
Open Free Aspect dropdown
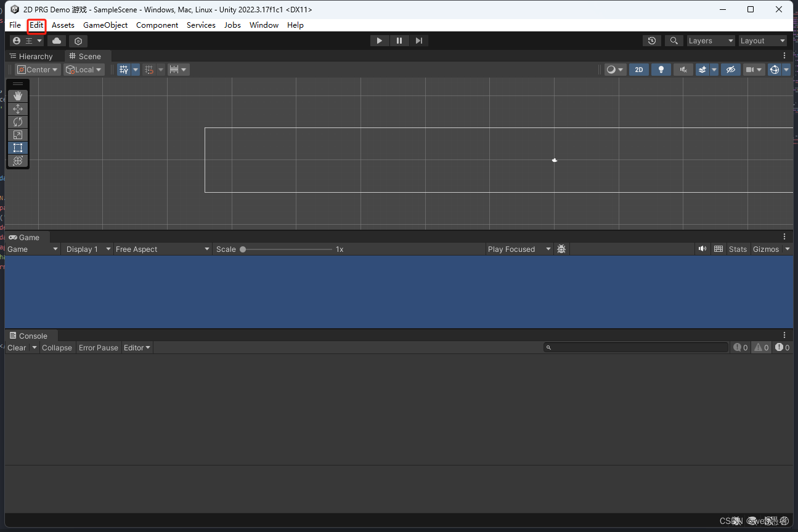(x=163, y=249)
